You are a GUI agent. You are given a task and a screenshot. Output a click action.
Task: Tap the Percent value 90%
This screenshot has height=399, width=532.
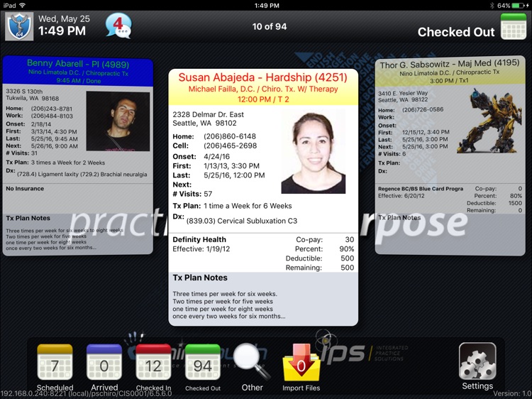(x=347, y=249)
